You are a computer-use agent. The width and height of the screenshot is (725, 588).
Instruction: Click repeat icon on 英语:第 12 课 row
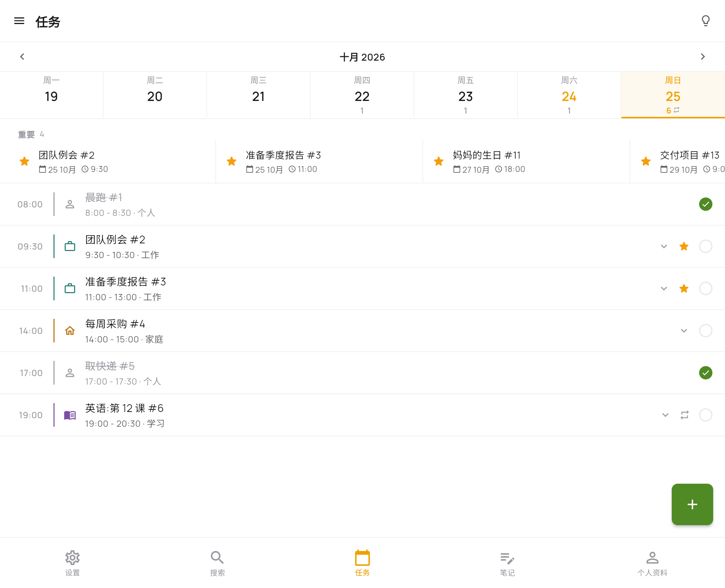pos(685,415)
